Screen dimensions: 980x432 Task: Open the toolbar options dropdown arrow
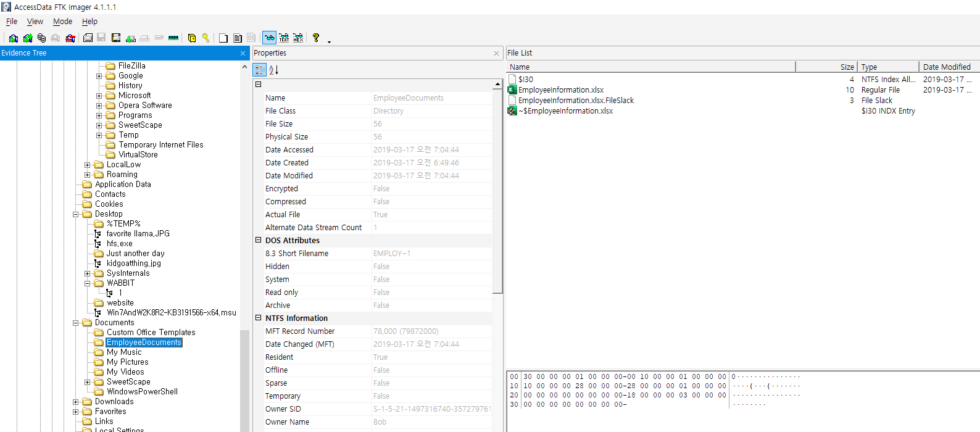pos(329,41)
